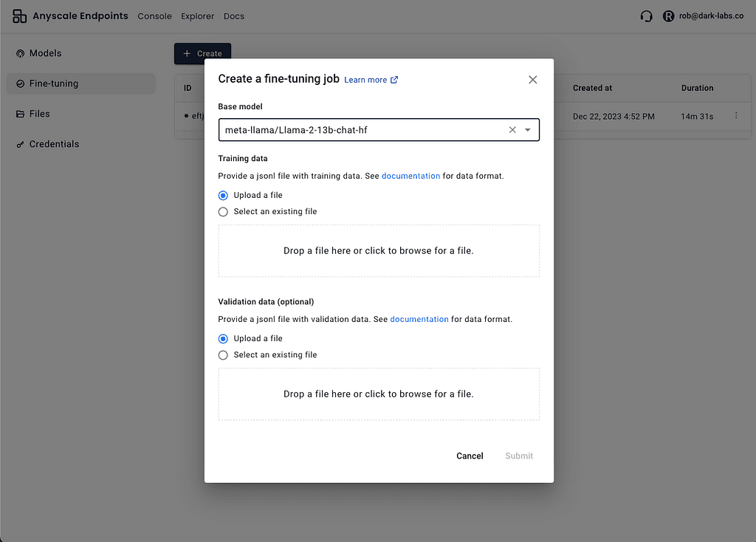Open the training data documentation link

[410, 176]
